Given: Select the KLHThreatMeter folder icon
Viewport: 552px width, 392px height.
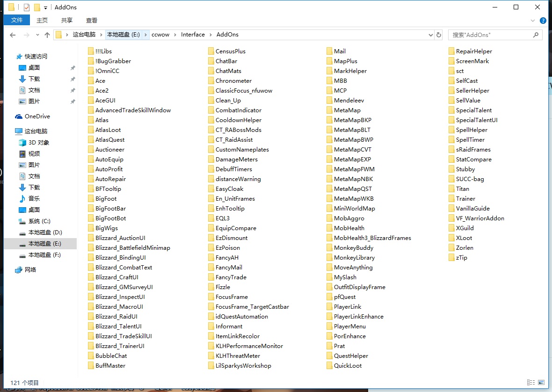Looking at the screenshot, I should click(x=211, y=356).
